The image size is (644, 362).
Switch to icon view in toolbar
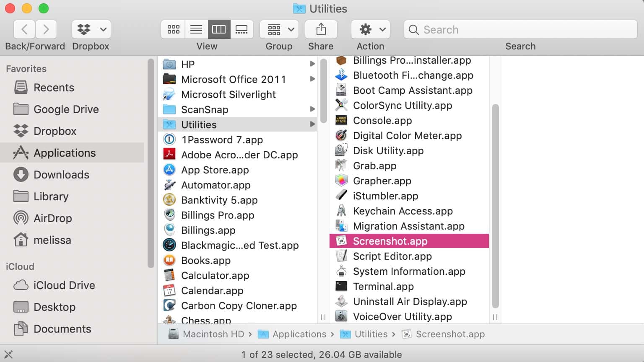coord(173,29)
